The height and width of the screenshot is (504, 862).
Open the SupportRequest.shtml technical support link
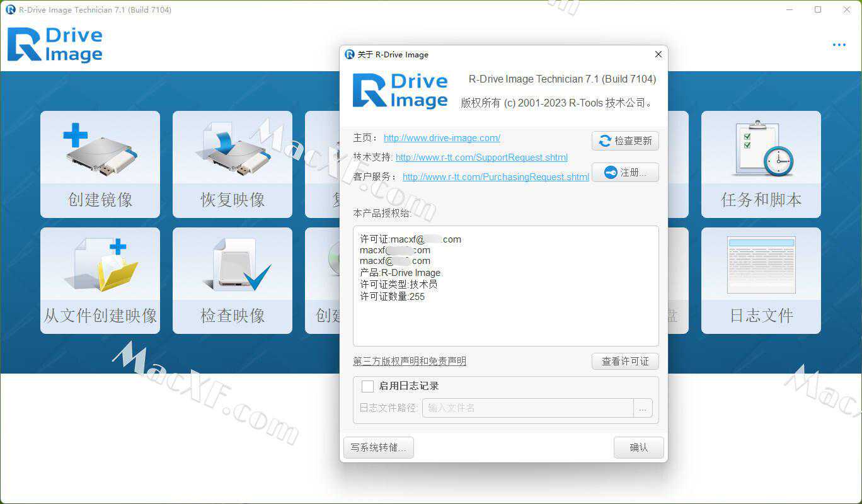pyautogui.click(x=481, y=157)
